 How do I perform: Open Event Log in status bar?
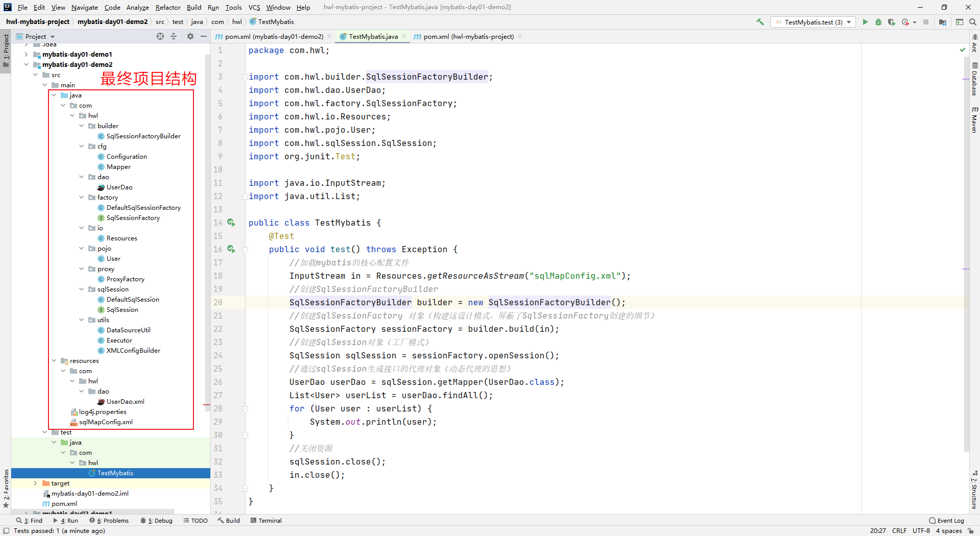pyautogui.click(x=947, y=521)
